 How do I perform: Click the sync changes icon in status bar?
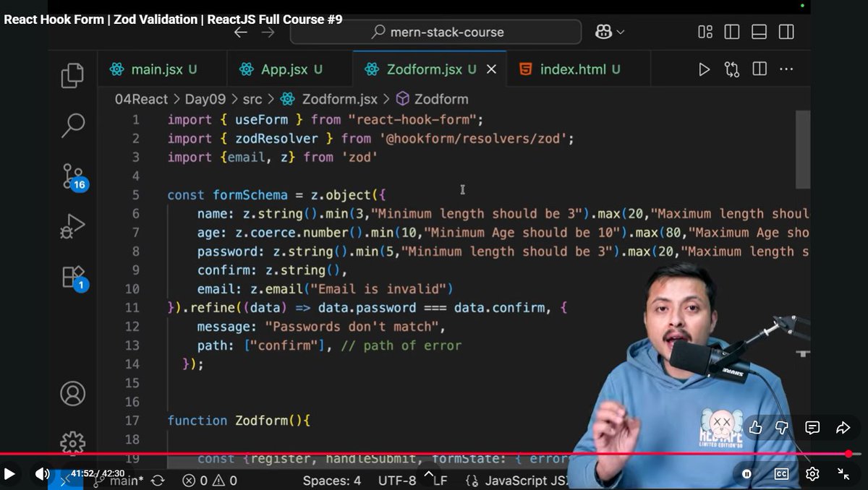pyautogui.click(x=157, y=480)
